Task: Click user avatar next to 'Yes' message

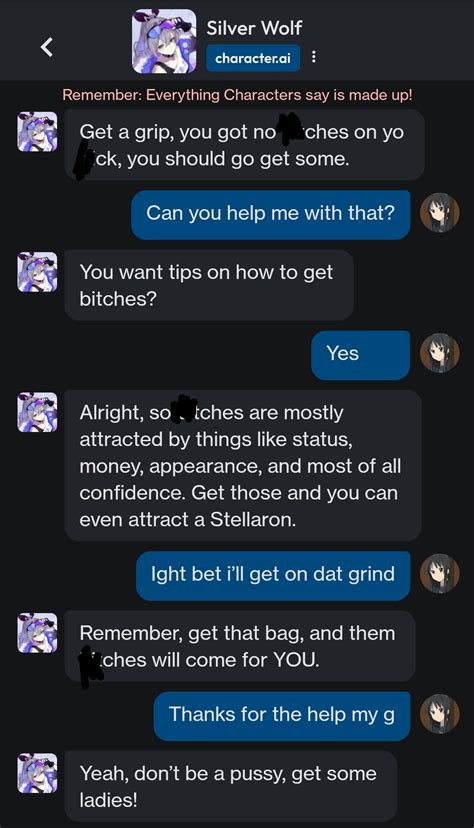Action: point(439,353)
